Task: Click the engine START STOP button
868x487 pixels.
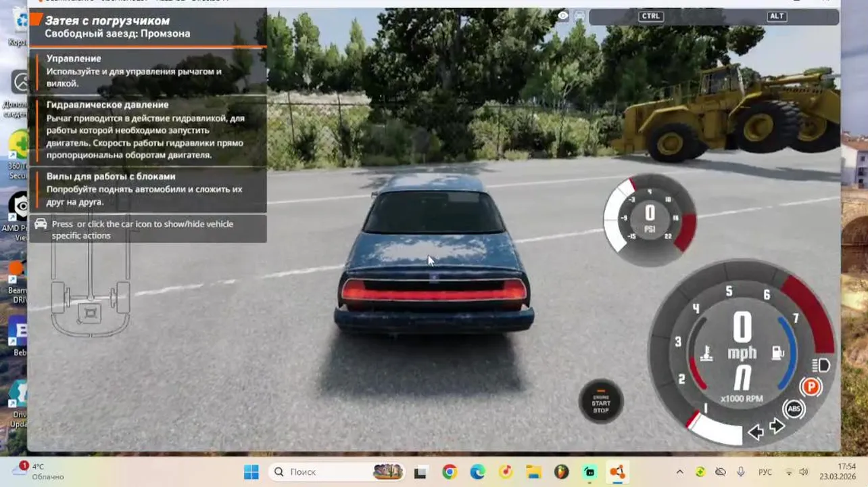Action: [601, 402]
